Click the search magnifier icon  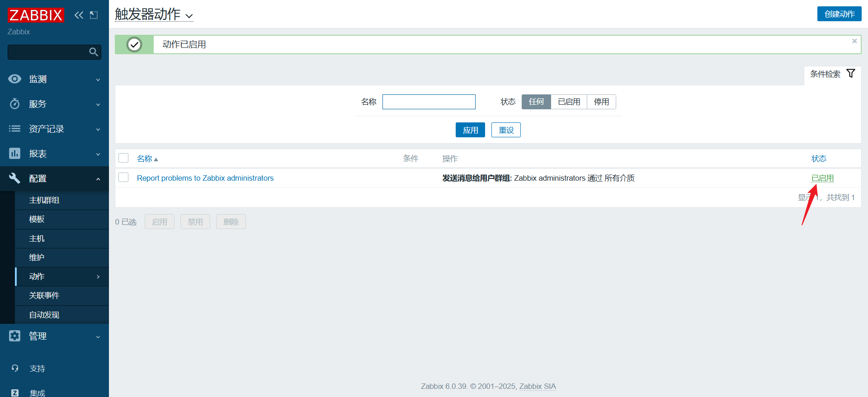[x=93, y=52]
